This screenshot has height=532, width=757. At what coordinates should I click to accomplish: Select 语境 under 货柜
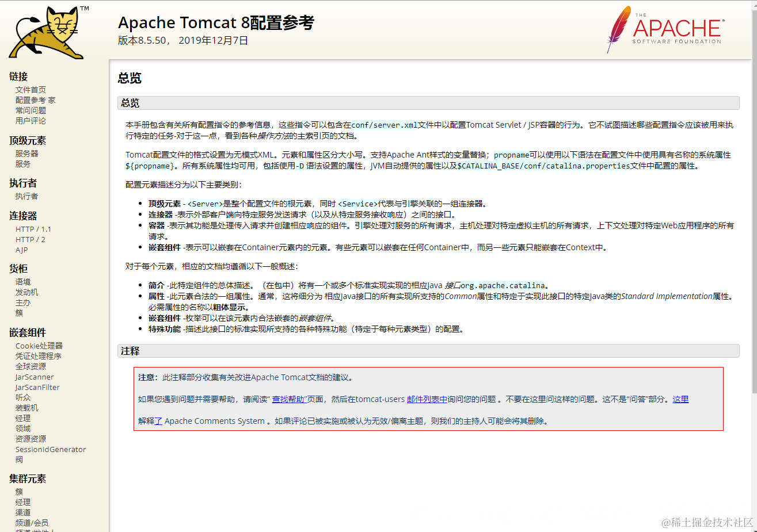pyautogui.click(x=23, y=282)
